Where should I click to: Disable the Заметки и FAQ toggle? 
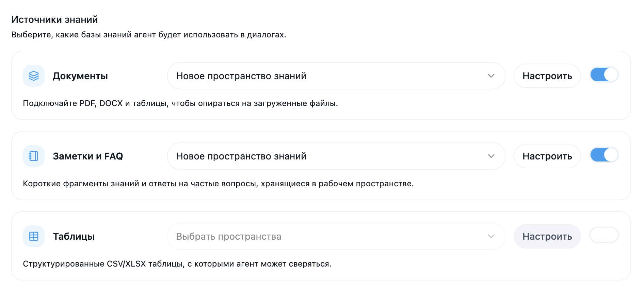point(604,155)
